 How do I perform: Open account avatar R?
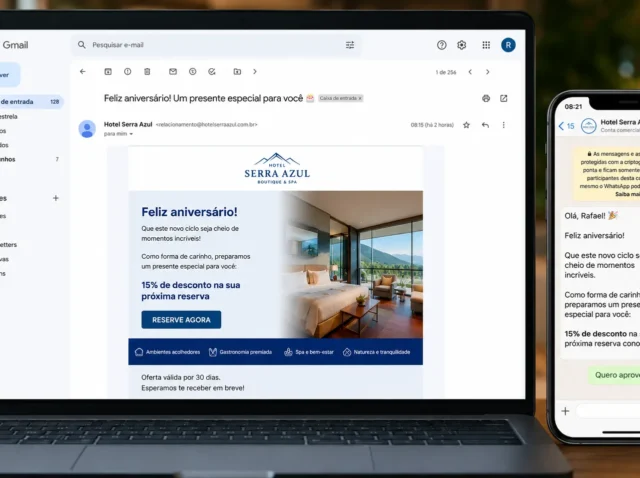pyautogui.click(x=508, y=45)
